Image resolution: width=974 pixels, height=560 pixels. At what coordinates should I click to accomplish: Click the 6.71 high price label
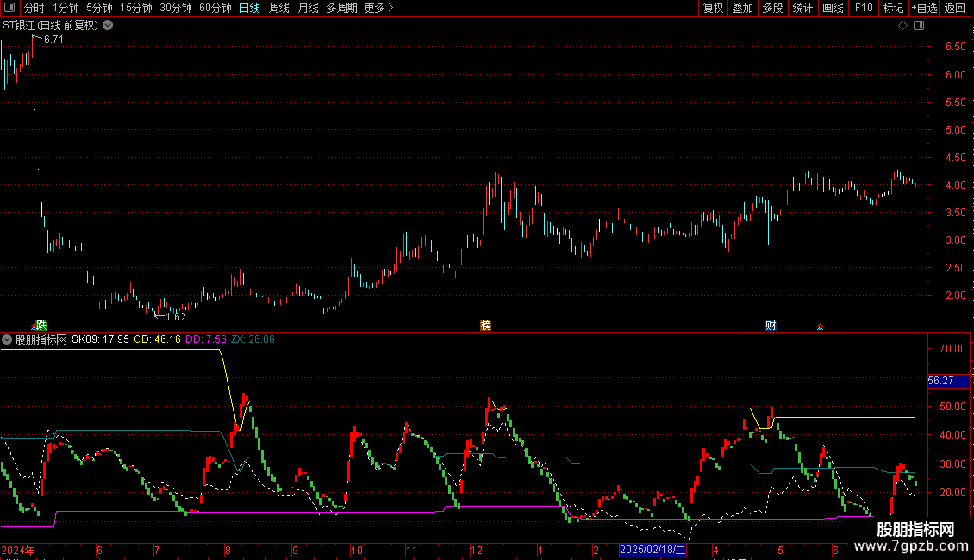pos(53,40)
